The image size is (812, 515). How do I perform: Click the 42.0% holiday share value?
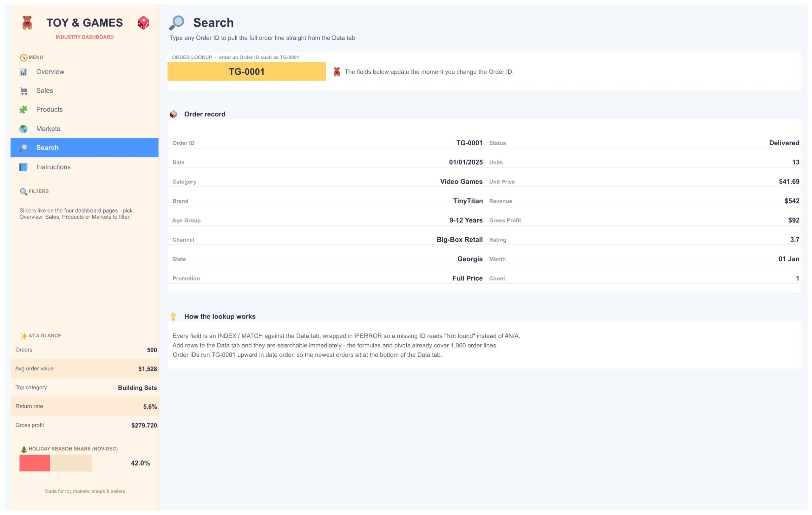pos(140,463)
